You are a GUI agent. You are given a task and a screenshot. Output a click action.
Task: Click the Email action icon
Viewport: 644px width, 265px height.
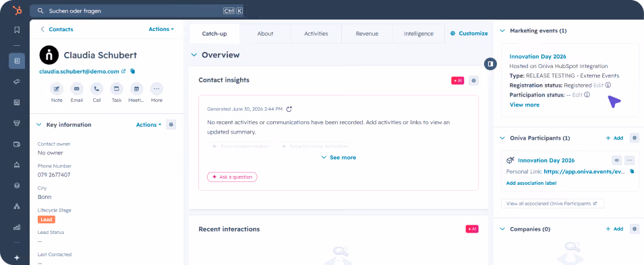(76, 89)
